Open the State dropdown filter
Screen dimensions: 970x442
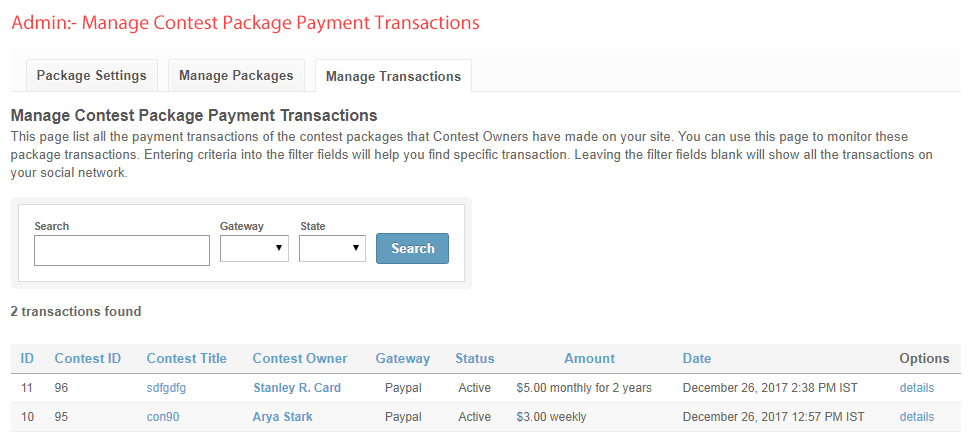coord(332,248)
